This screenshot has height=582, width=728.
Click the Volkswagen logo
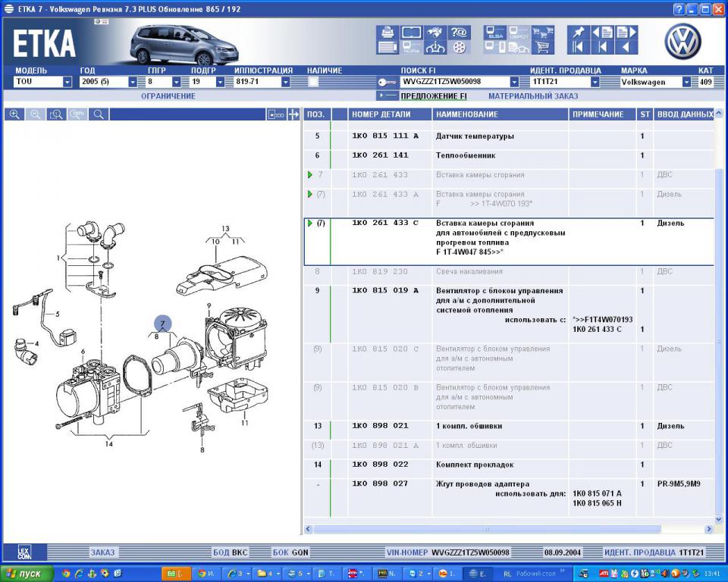pyautogui.click(x=682, y=42)
